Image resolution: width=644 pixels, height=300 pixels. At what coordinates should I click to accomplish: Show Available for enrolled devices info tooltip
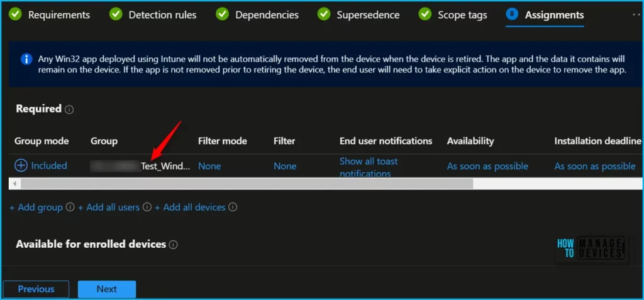[x=174, y=245]
